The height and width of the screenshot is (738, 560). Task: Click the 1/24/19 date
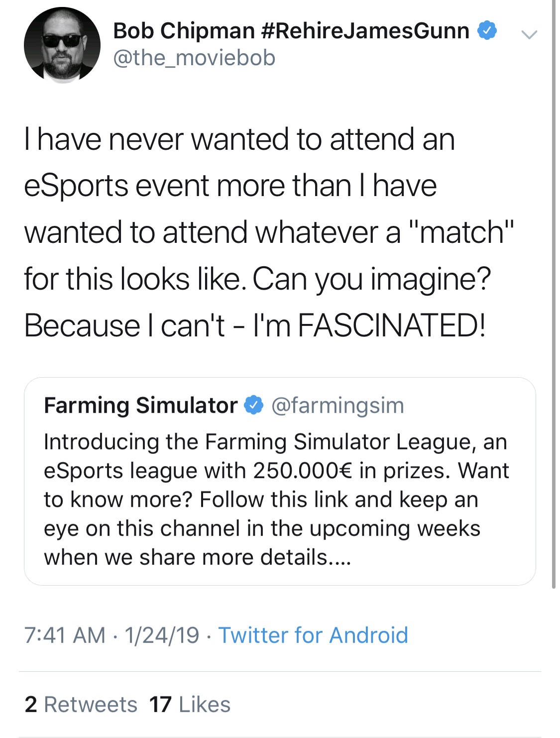point(162,635)
